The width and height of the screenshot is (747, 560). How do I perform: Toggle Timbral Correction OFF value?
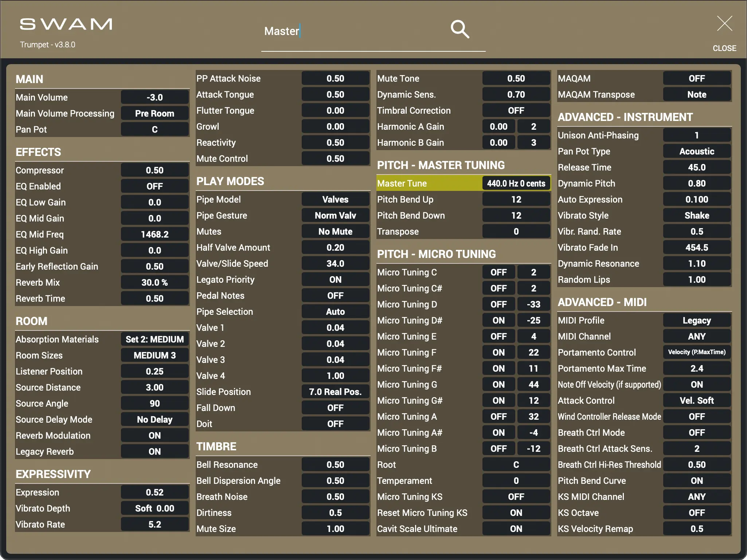pyautogui.click(x=516, y=111)
